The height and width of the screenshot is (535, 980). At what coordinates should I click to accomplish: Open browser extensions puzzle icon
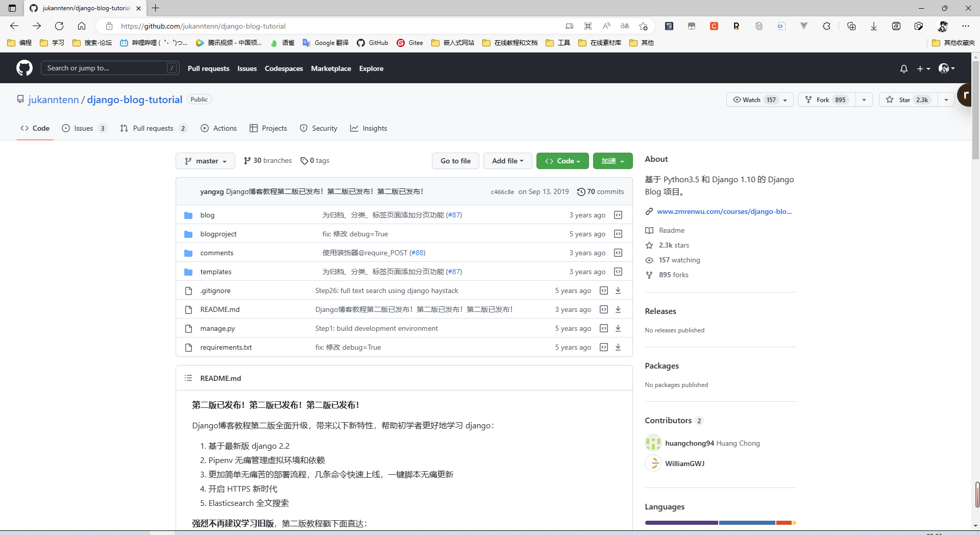tap(827, 26)
